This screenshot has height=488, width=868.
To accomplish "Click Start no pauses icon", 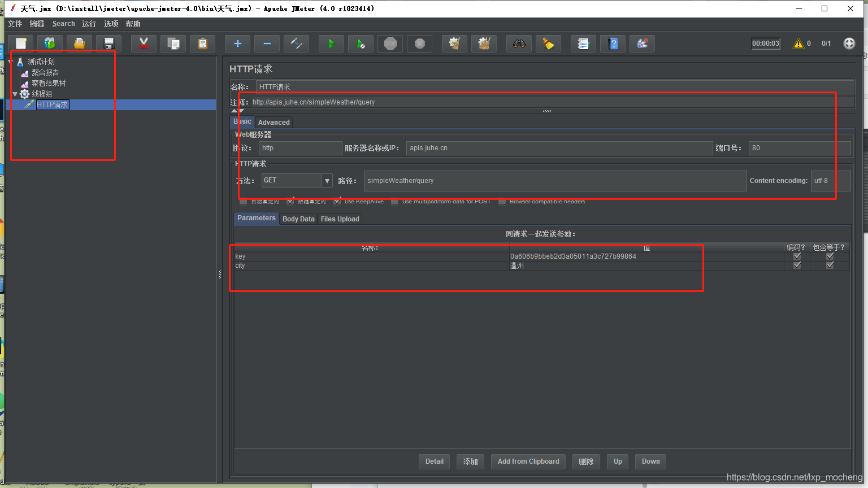I will 361,43.
